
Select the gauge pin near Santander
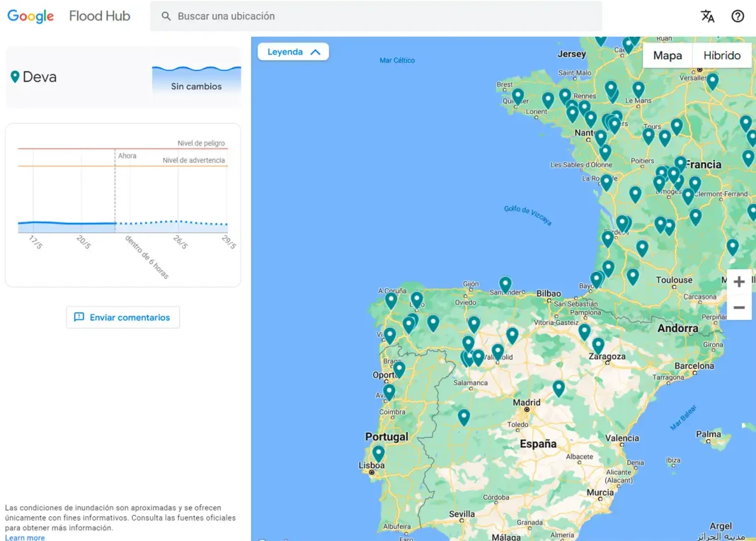(505, 284)
